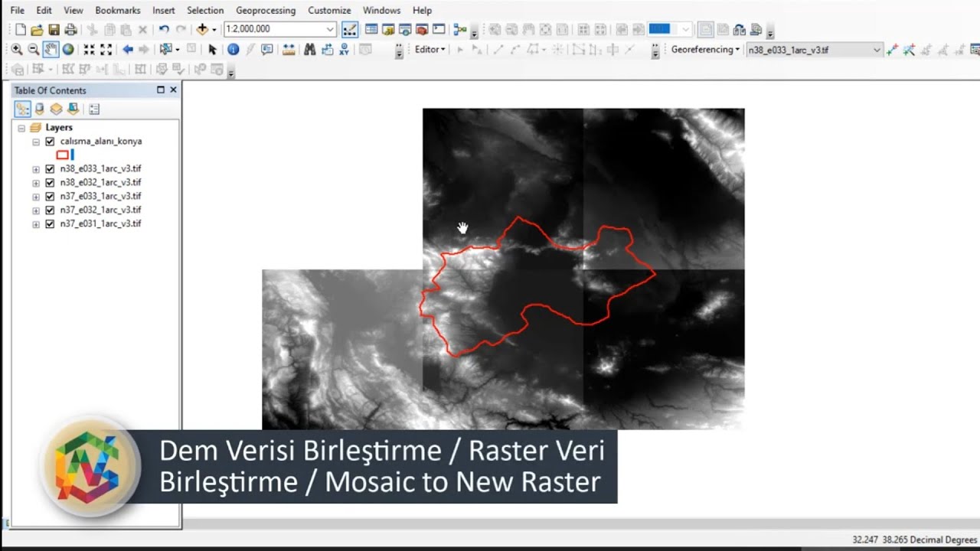980x551 pixels.
Task: Switch to List By Source view
Action: point(39,109)
